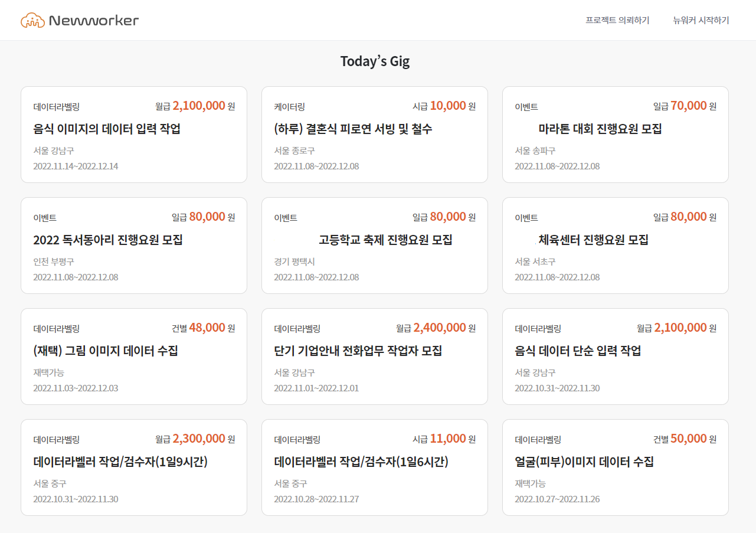Viewport: 756px width, 533px height.
Task: Select 단기 기업안내 전화업무 작업자 모집 card
Action: tap(358, 351)
